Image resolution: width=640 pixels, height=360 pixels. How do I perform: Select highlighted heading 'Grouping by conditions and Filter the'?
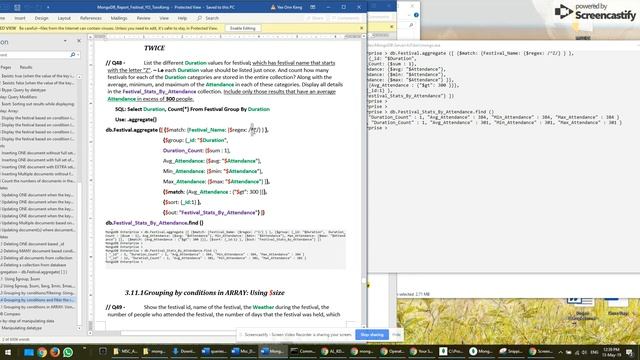tap(38, 300)
